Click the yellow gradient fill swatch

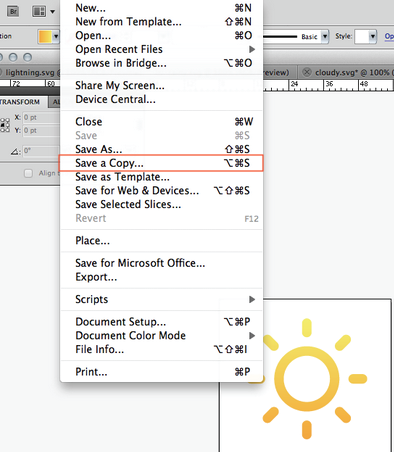coord(45,37)
